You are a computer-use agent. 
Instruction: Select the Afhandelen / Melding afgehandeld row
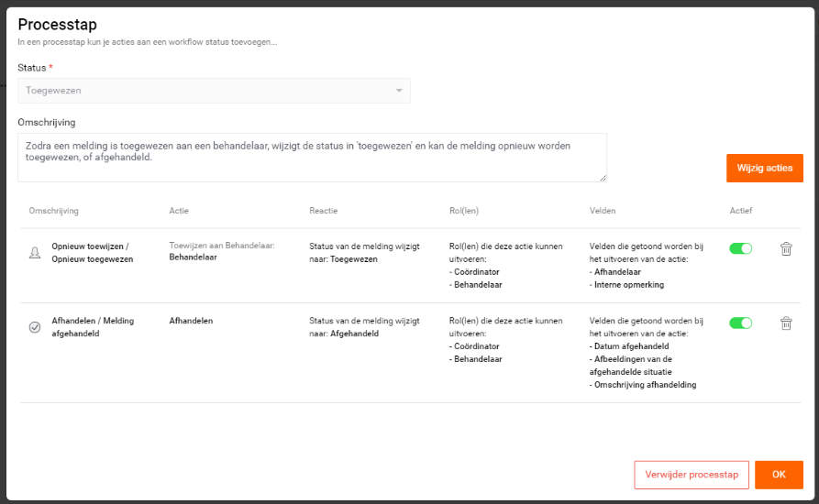(x=411, y=353)
